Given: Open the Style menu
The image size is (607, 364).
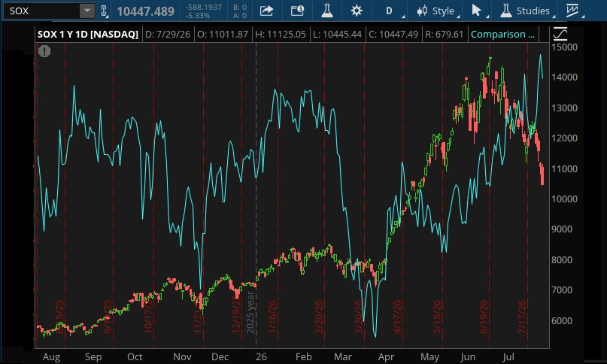Looking at the screenshot, I should pos(443,11).
